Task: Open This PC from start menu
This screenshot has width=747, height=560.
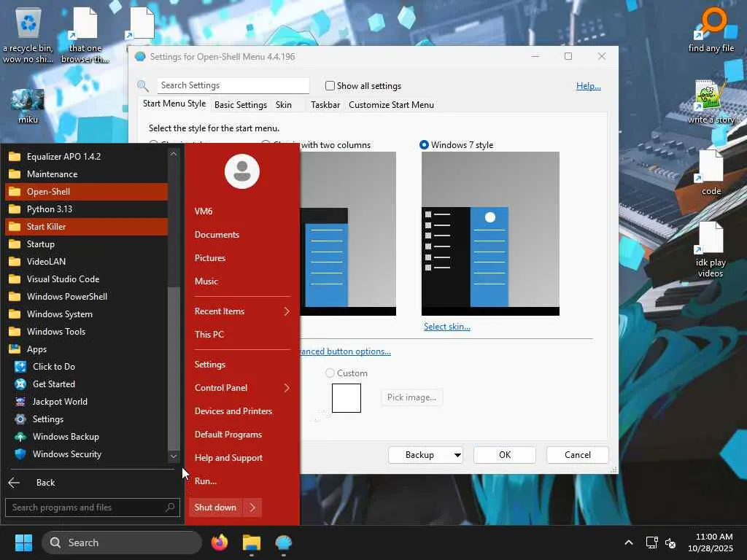Action: tap(242, 335)
